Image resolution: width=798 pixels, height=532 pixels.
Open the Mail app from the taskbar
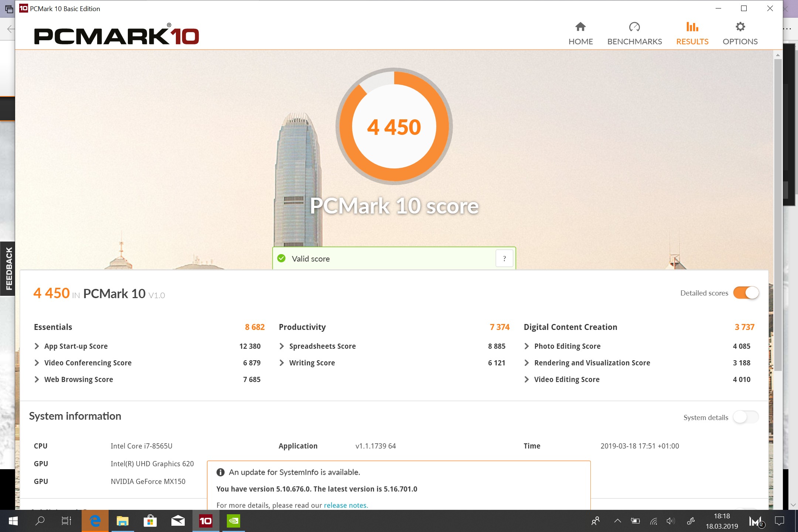click(178, 521)
